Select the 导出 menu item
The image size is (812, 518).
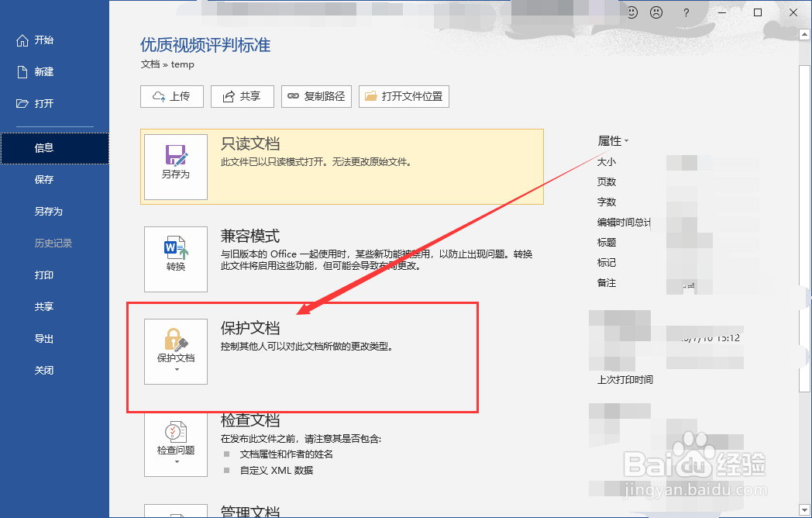point(44,338)
